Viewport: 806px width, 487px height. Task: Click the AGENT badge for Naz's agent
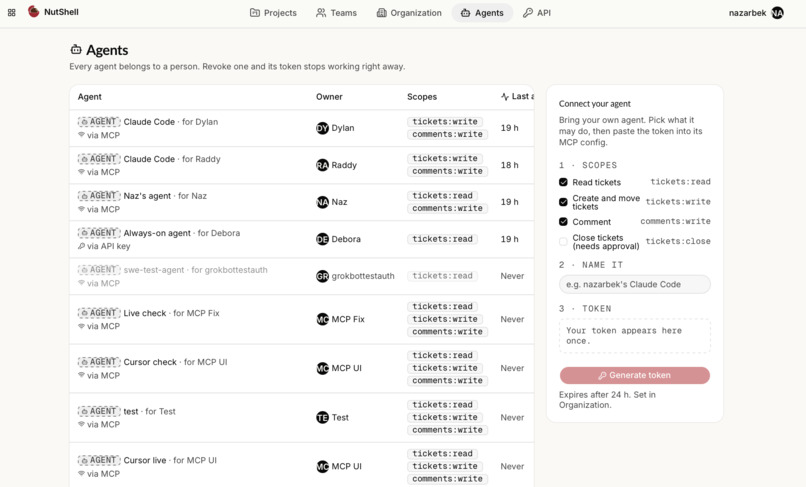pyautogui.click(x=99, y=196)
